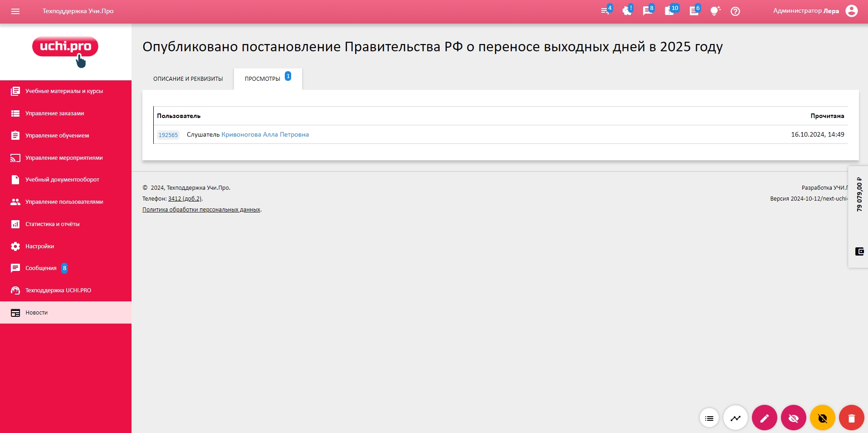This screenshot has width=868, height=433.
Task: Click the Пользователь column header
Action: coord(179,116)
